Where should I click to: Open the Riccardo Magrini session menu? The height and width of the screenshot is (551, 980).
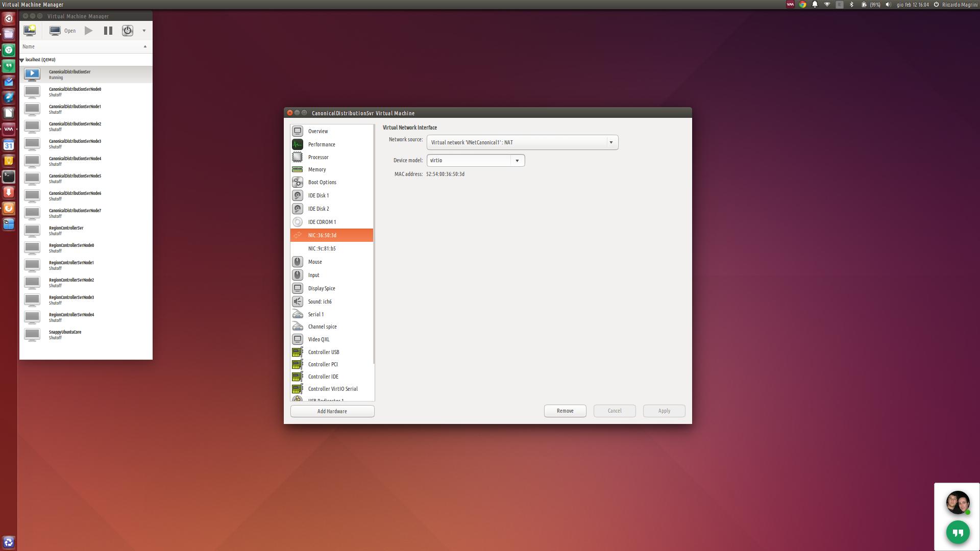[955, 5]
